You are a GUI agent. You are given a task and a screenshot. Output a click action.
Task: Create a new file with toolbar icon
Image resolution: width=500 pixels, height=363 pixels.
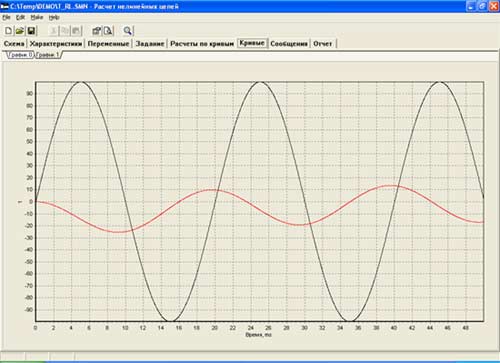point(8,31)
